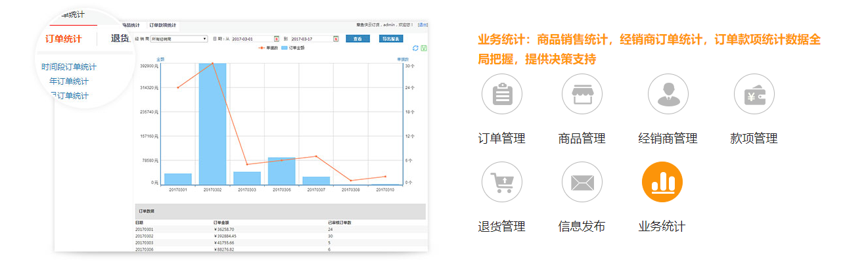This screenshot has height=264, width=868.
Task: Open calendar picker for start date 2017-03-01
Action: 277,39
